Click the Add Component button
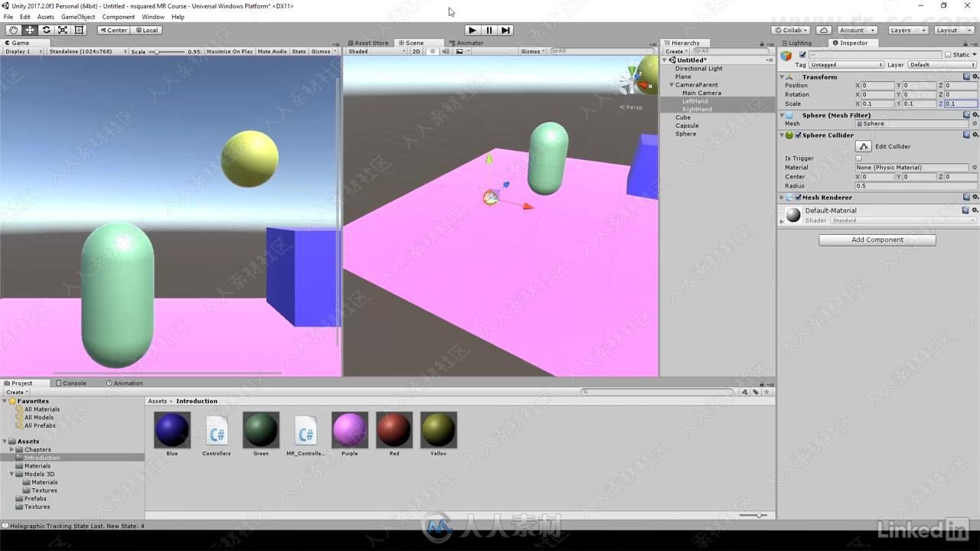The image size is (980, 551). tap(877, 240)
